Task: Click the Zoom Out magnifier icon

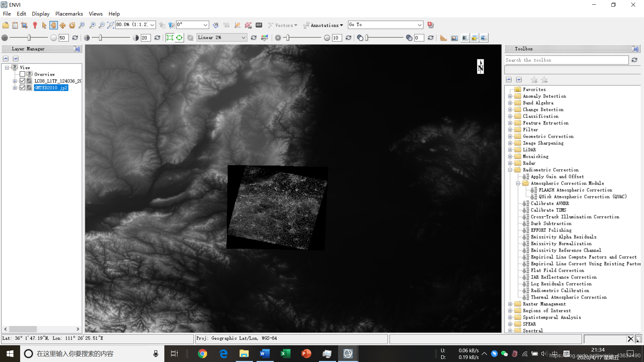Action: coord(101,25)
